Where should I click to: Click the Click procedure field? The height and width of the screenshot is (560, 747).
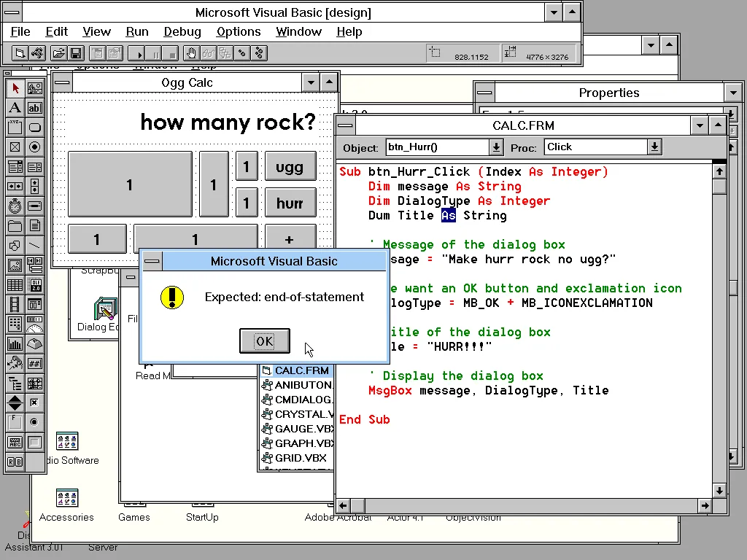point(596,147)
